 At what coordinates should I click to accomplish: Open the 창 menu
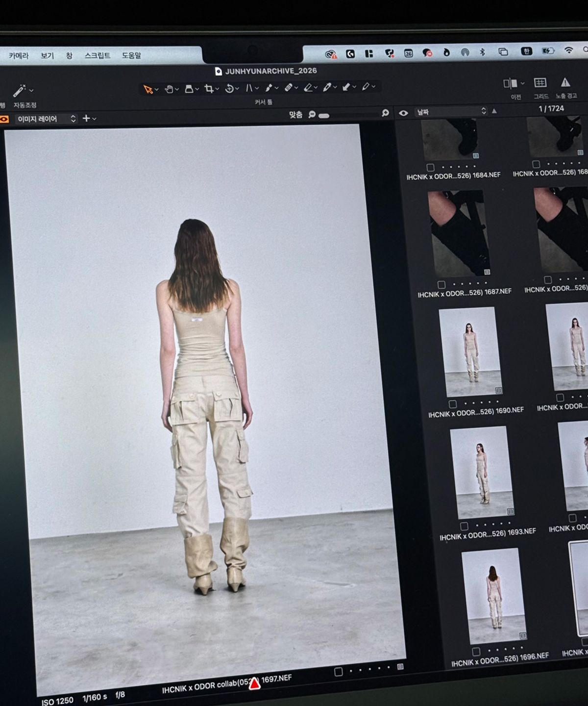[69, 55]
